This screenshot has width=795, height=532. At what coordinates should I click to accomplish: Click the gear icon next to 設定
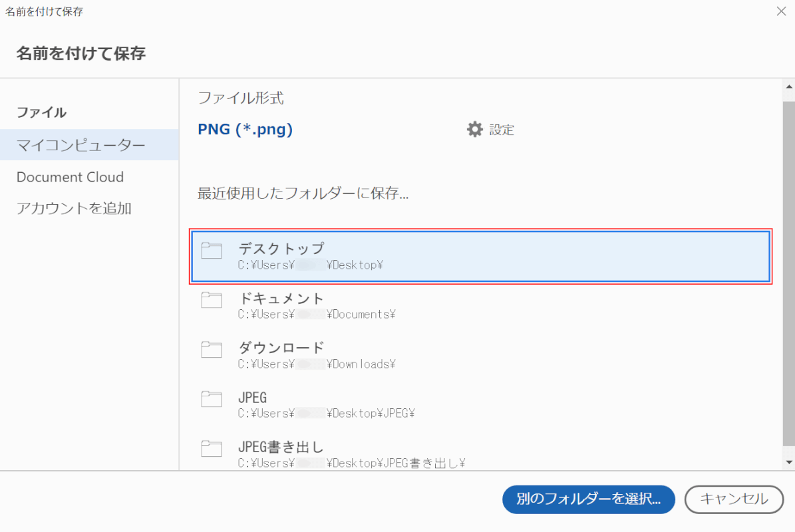point(474,129)
